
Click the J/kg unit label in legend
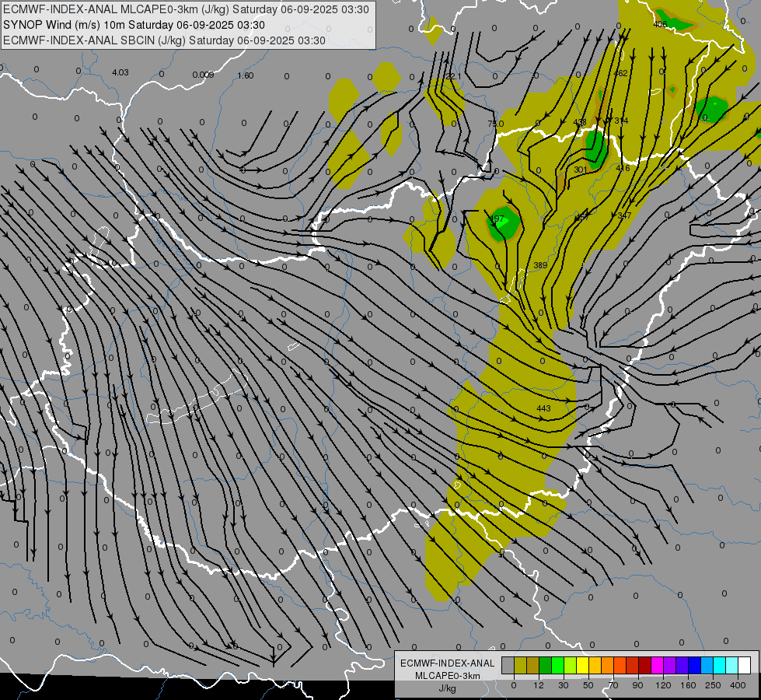(448, 688)
